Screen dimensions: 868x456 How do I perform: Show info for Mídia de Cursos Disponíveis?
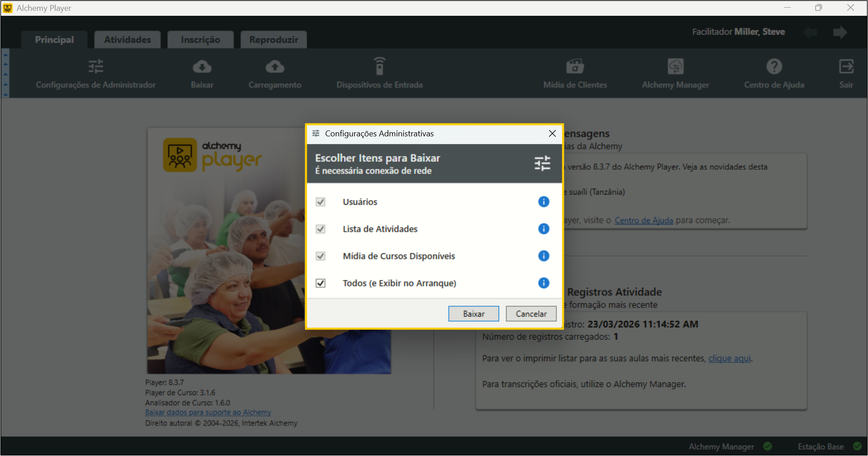[544, 256]
